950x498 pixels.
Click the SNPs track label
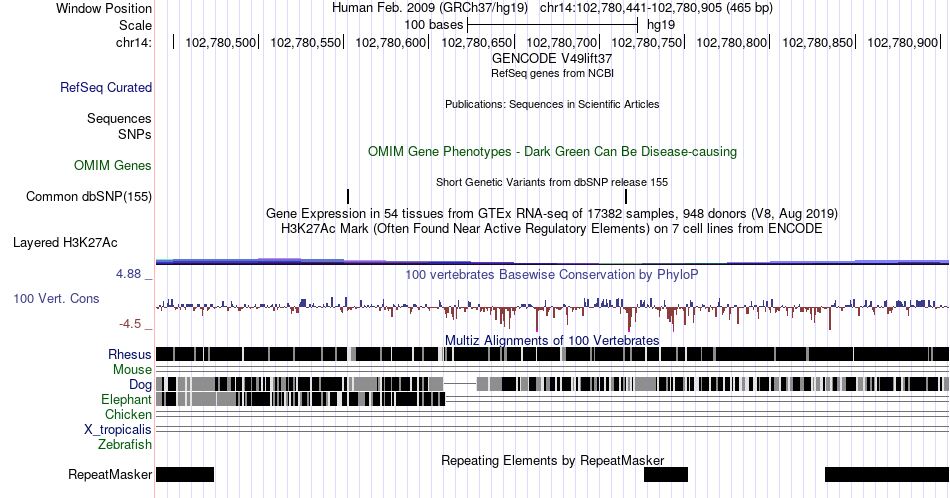[x=135, y=134]
